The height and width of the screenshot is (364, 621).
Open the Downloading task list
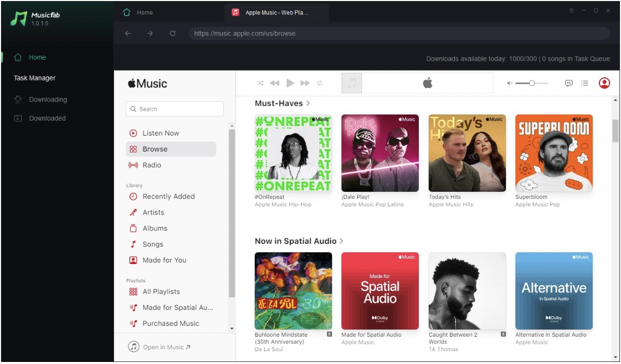[41, 100]
